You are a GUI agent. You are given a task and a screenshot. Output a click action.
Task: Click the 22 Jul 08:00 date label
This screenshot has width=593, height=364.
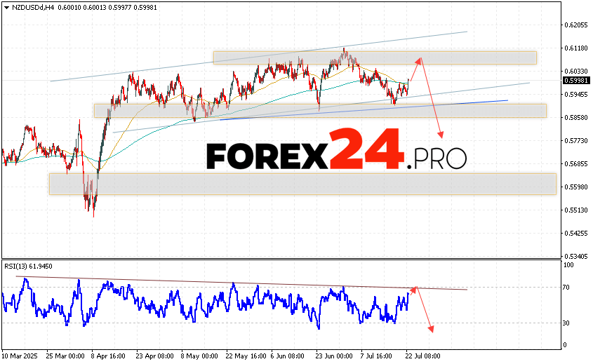tap(423, 356)
